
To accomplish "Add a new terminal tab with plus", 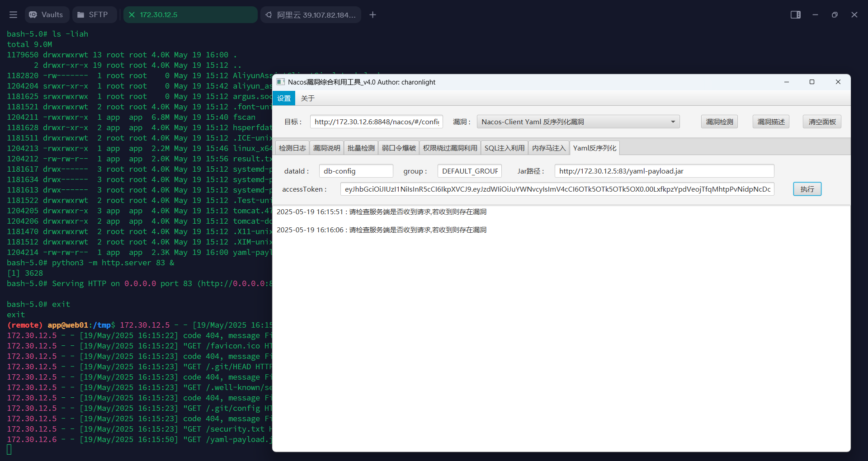I will point(373,15).
